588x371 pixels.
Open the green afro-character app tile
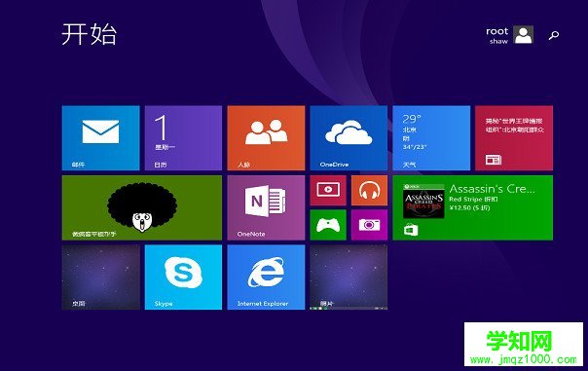pyautogui.click(x=142, y=207)
